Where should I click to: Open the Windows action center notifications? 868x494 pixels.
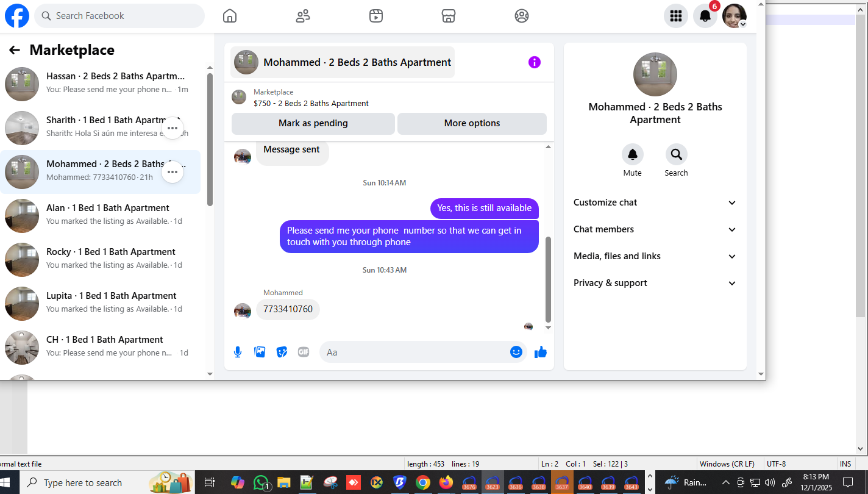(x=847, y=482)
